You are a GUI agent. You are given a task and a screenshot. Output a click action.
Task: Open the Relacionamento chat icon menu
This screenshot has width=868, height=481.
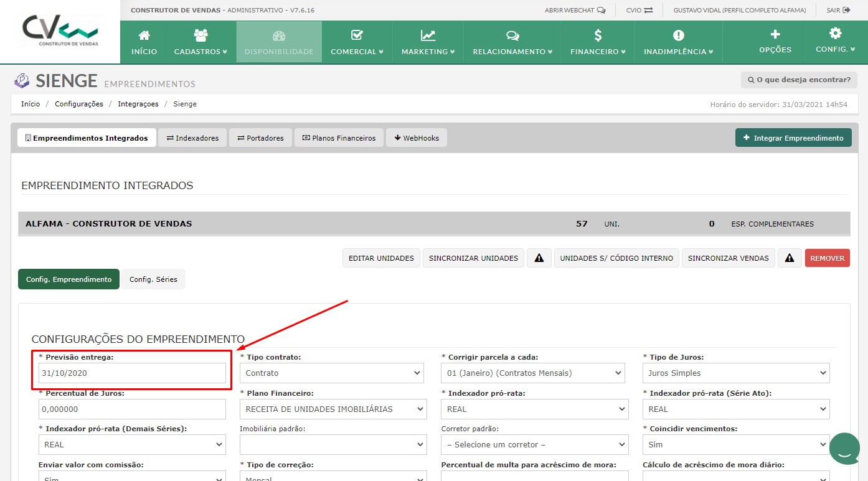[x=512, y=42]
